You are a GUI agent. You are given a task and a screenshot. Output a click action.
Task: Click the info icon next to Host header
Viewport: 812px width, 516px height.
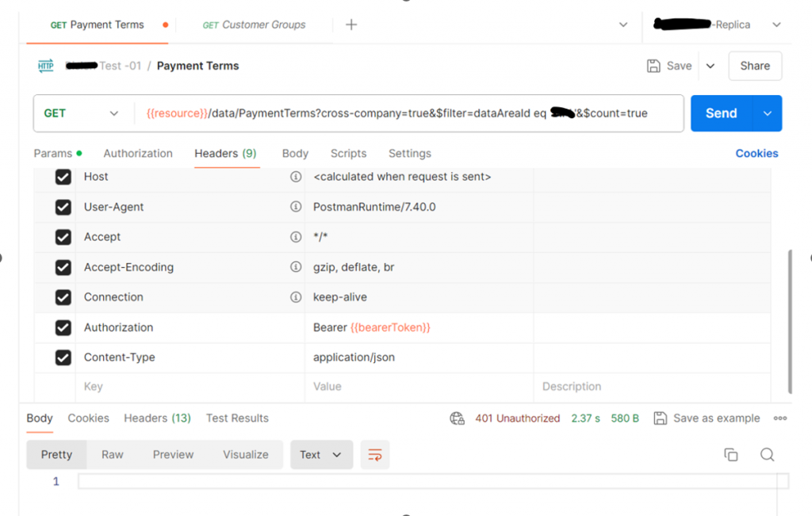pyautogui.click(x=294, y=177)
